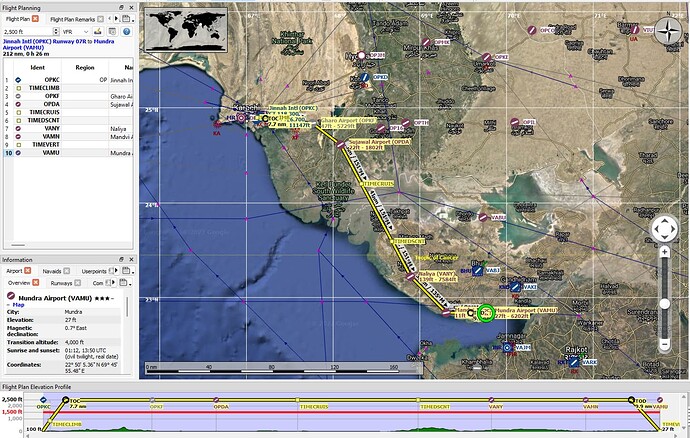Switch to the Navaids tab

pos(52,271)
